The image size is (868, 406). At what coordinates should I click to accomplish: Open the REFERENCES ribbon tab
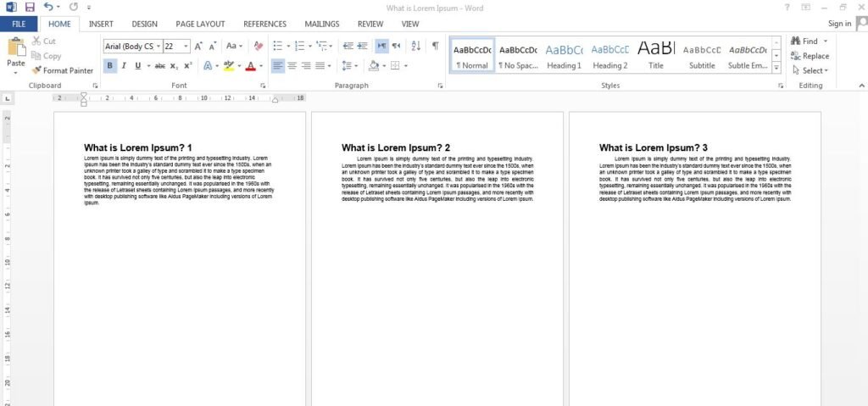point(264,24)
